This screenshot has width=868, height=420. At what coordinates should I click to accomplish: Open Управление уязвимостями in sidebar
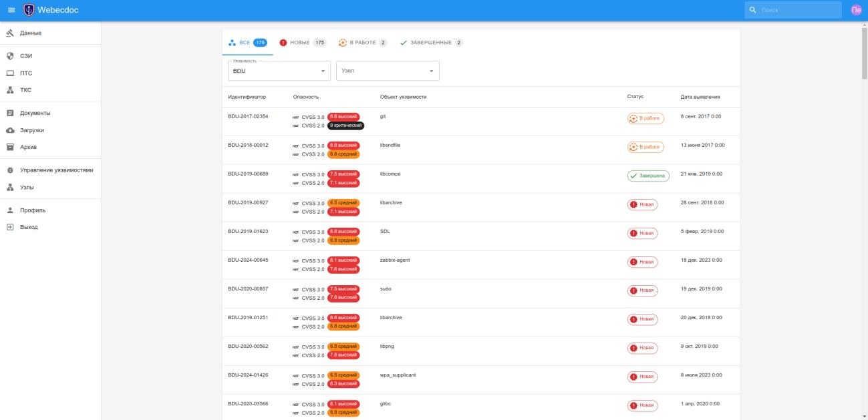pyautogui.click(x=50, y=170)
